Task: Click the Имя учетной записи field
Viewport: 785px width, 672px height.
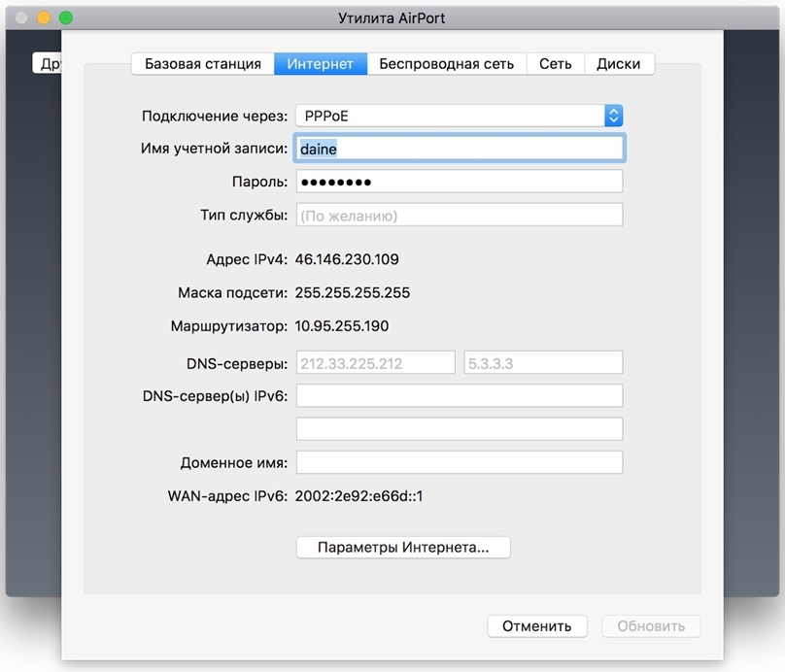Action: [x=459, y=149]
